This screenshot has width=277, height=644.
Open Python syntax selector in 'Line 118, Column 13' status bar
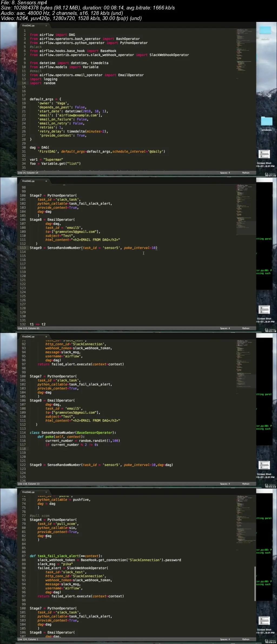(x=246, y=484)
